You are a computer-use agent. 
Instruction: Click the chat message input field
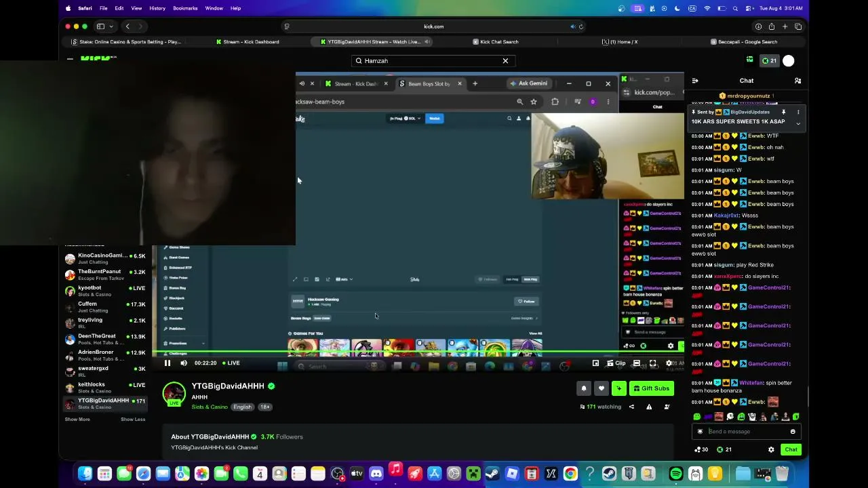tap(746, 432)
